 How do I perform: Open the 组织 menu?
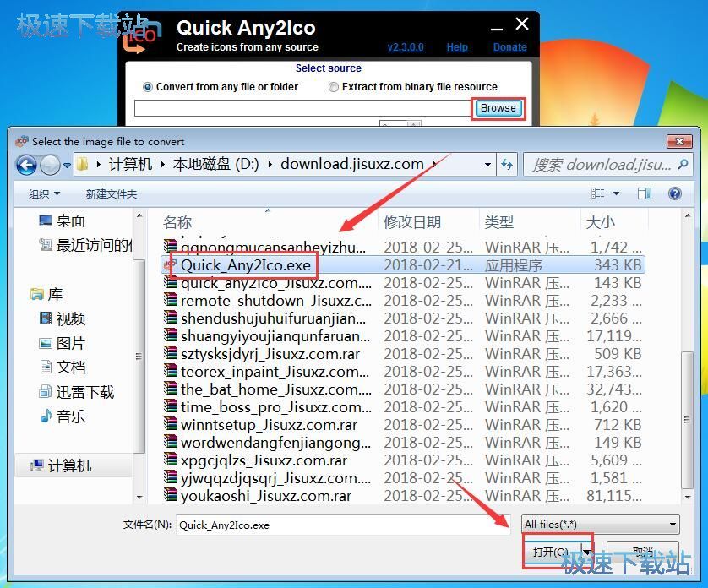pos(44,194)
